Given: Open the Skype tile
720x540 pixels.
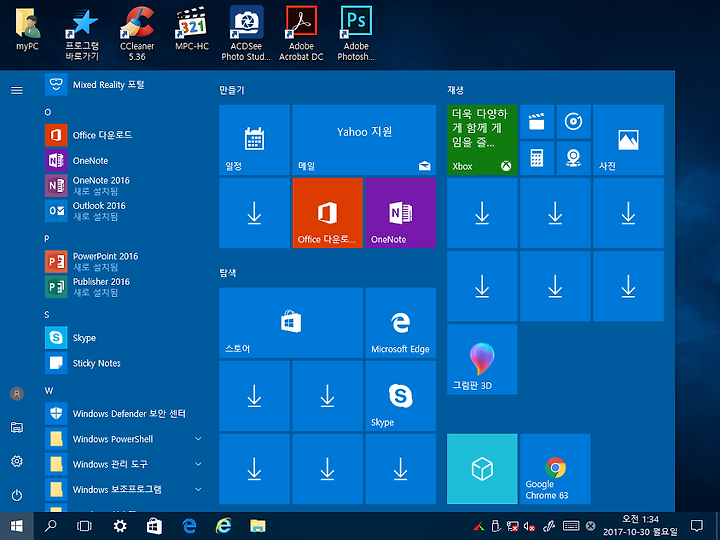Looking at the screenshot, I should (401, 396).
